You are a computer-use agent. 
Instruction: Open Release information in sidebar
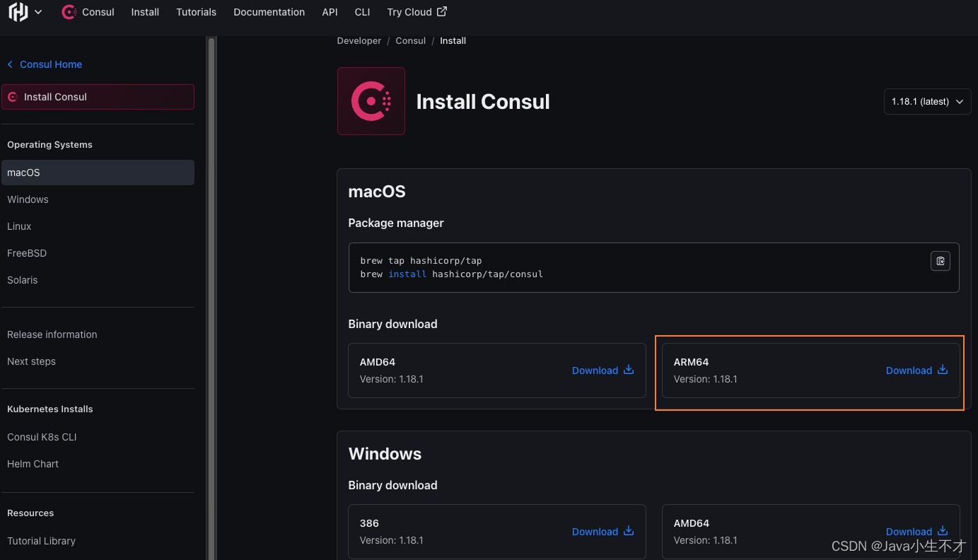[52, 334]
